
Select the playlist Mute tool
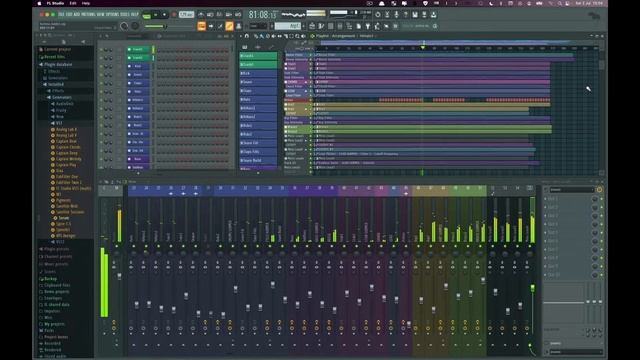pyautogui.click(x=273, y=36)
